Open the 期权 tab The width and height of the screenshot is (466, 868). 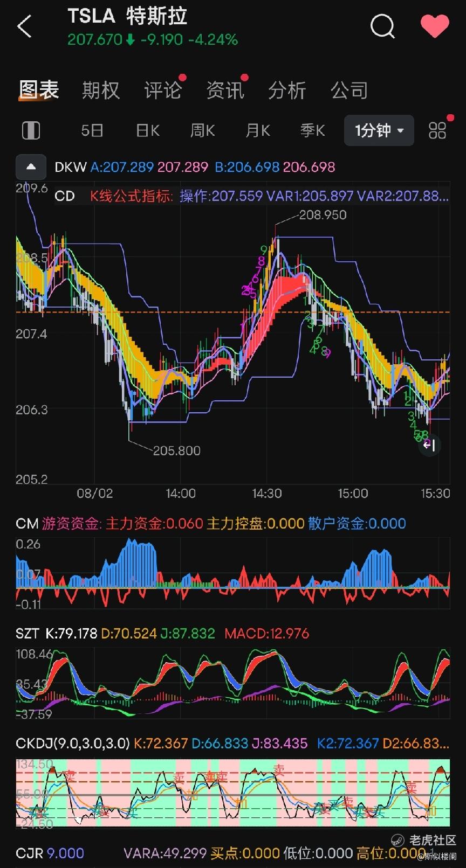click(x=101, y=90)
